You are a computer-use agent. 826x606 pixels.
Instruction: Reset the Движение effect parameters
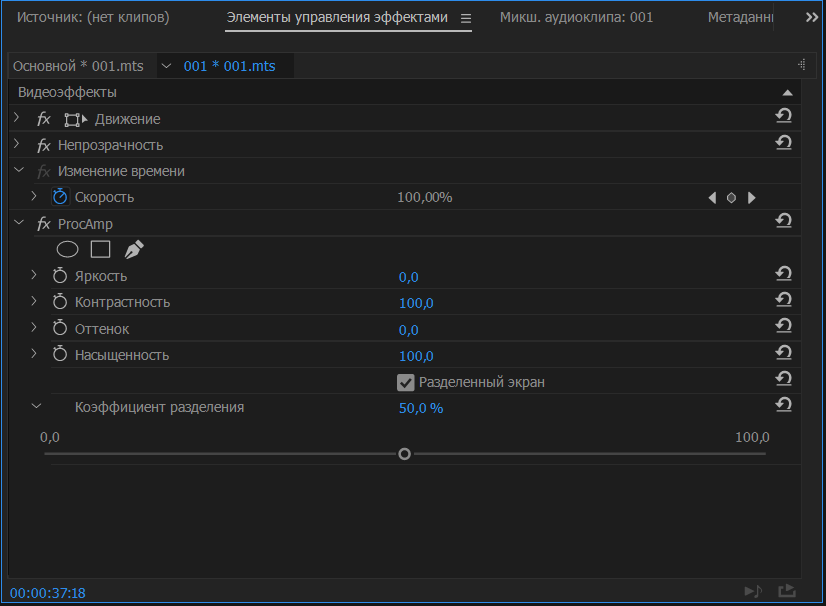pos(784,118)
